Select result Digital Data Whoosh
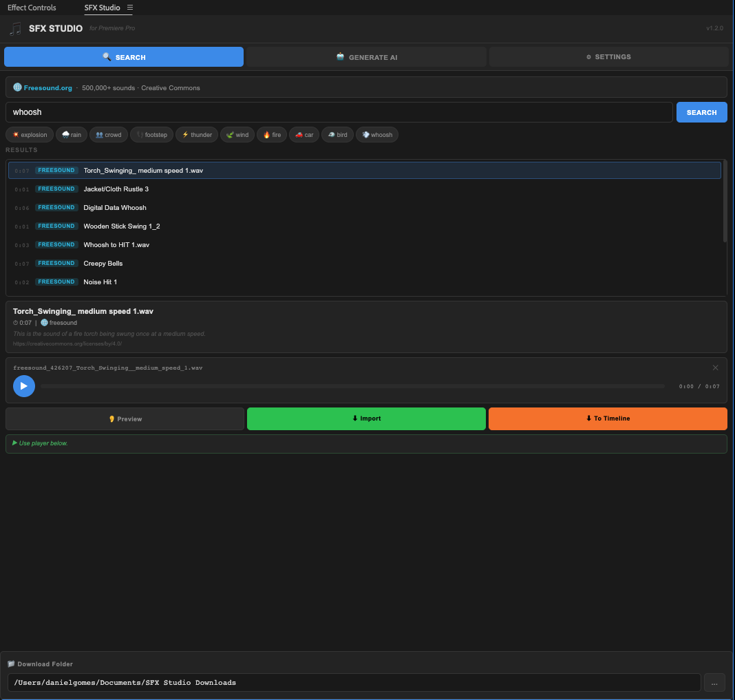The width and height of the screenshot is (735, 700). [x=364, y=207]
